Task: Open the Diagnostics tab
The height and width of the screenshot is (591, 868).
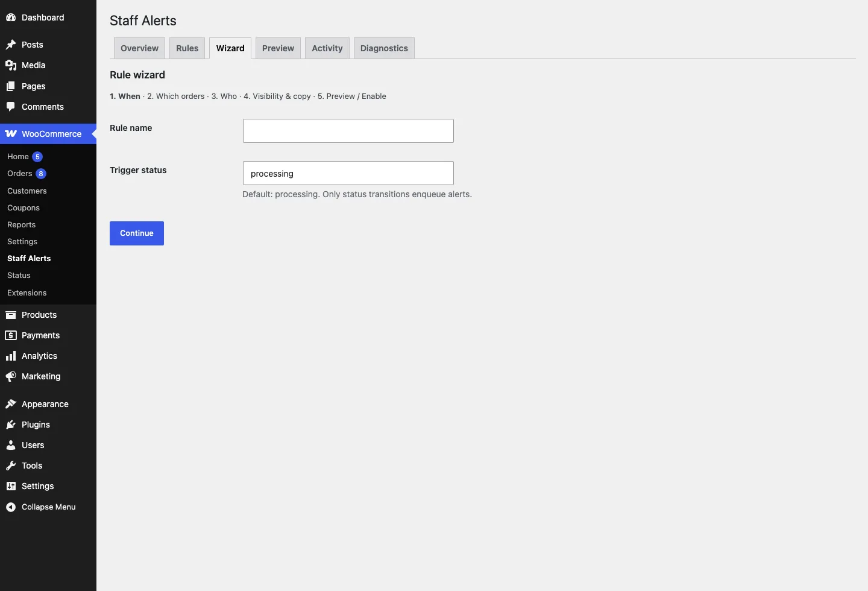Action: click(x=384, y=48)
